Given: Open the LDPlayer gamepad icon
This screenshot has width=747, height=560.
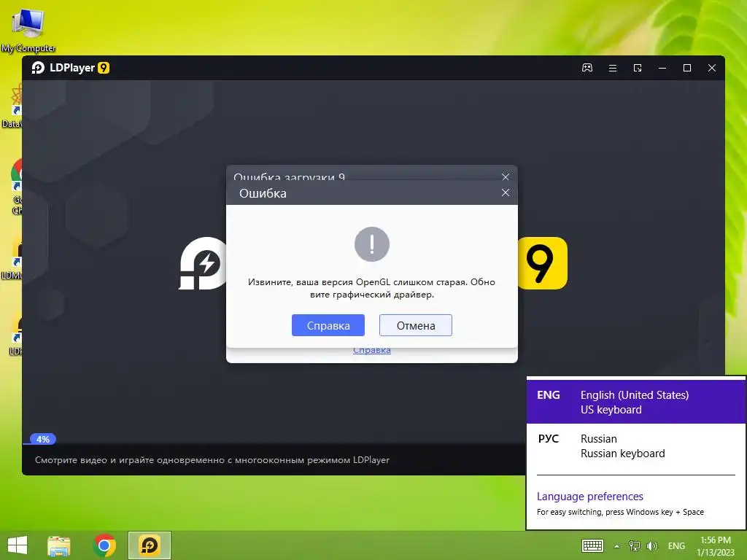Looking at the screenshot, I should 587,68.
